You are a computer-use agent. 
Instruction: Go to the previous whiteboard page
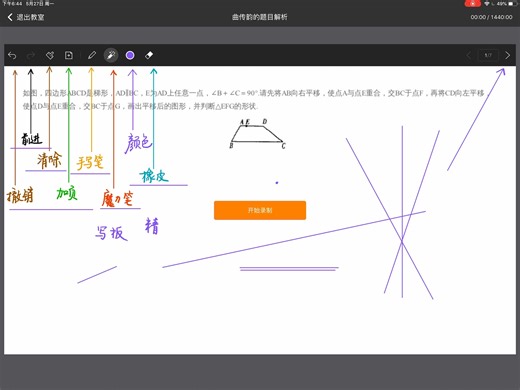pos(469,55)
